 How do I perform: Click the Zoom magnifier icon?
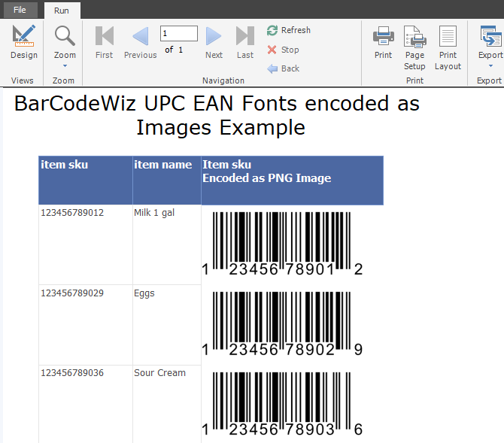click(x=65, y=36)
